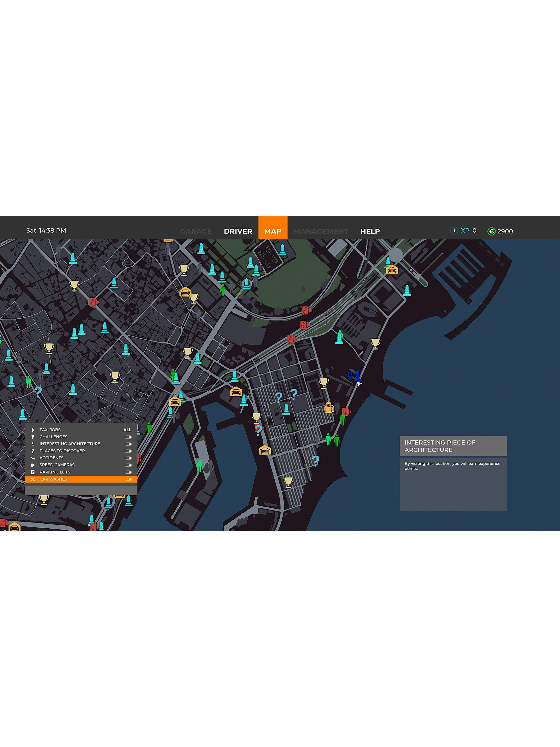Select the Map tab

tap(273, 231)
